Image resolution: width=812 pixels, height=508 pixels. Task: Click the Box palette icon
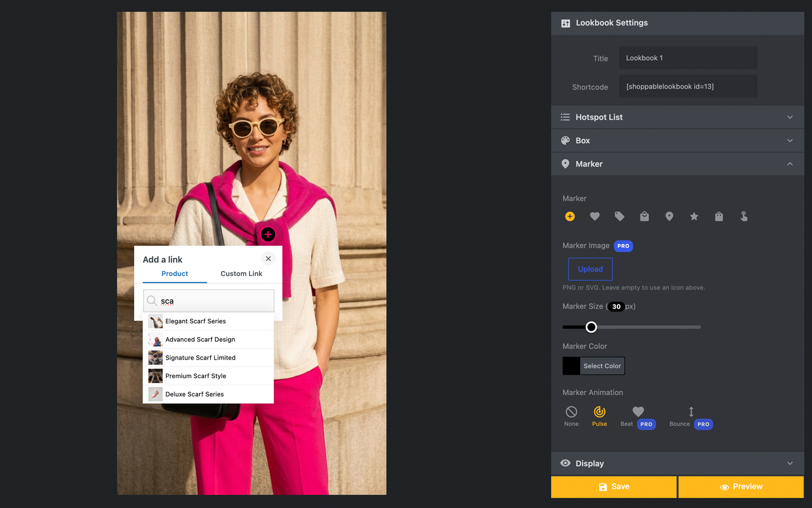point(565,141)
